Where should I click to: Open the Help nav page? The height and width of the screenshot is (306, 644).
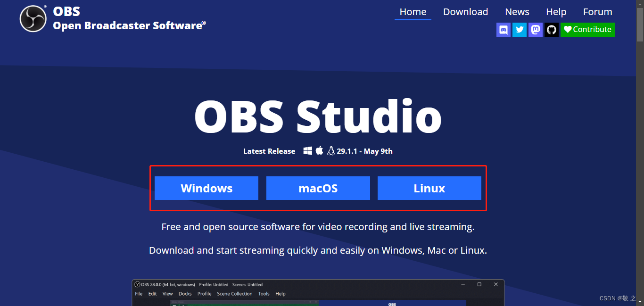556,12
